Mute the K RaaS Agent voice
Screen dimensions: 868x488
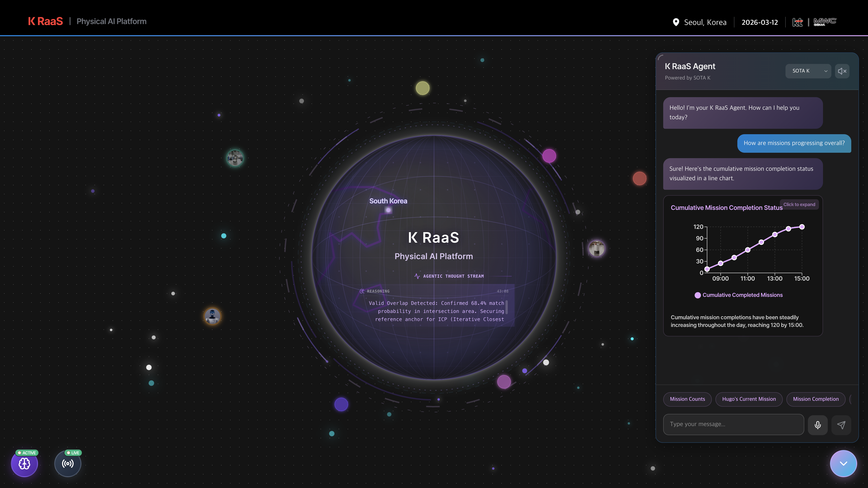(842, 71)
